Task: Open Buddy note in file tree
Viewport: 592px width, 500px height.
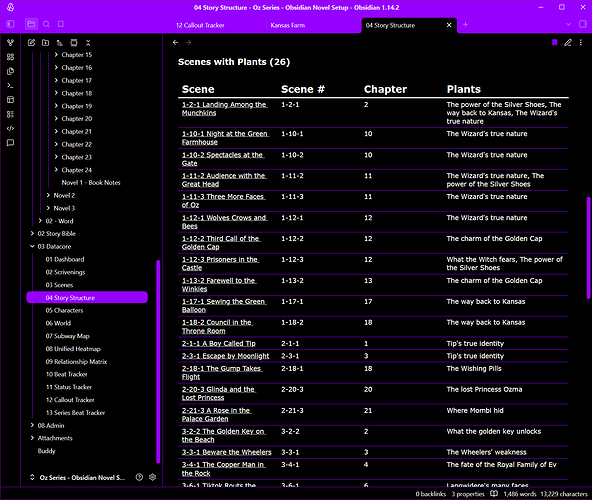Action: pyautogui.click(x=46, y=451)
